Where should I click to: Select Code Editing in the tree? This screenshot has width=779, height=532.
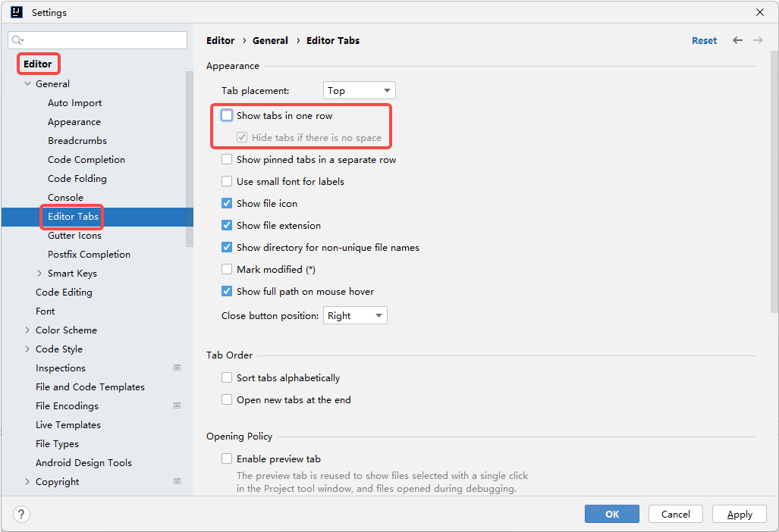pos(64,293)
